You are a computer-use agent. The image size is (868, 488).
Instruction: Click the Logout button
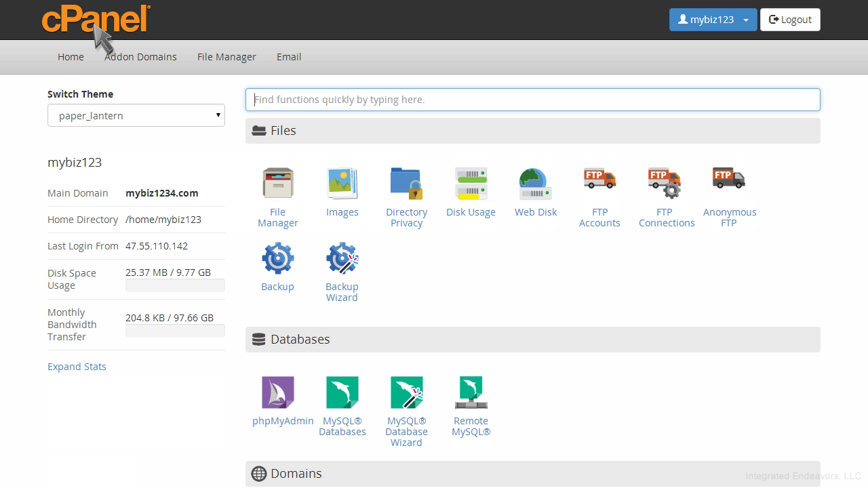790,20
